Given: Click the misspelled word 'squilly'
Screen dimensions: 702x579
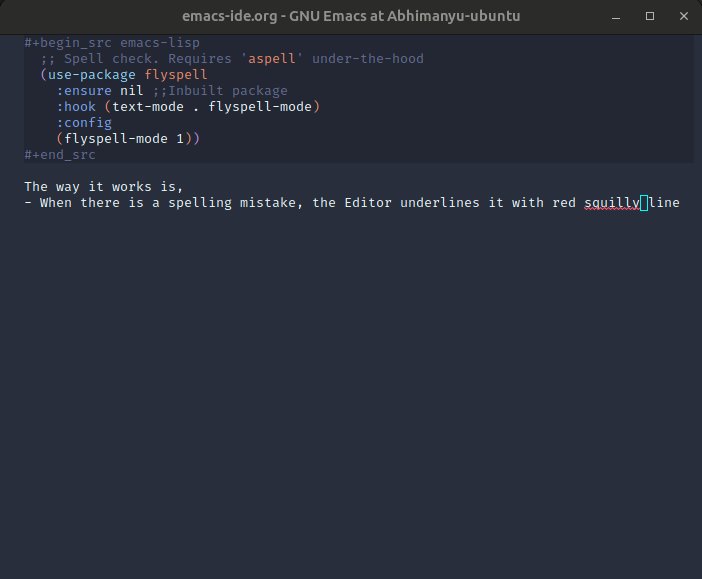Looking at the screenshot, I should (x=612, y=203).
